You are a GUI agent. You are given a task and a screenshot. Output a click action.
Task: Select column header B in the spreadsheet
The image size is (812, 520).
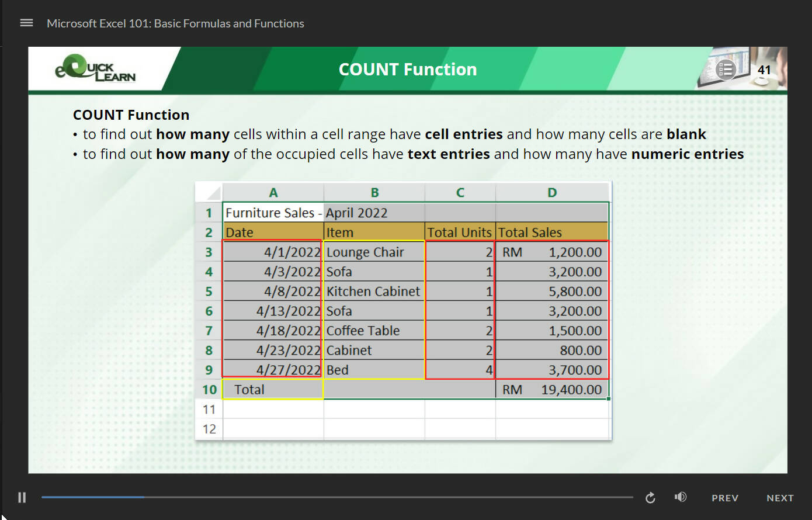click(374, 192)
